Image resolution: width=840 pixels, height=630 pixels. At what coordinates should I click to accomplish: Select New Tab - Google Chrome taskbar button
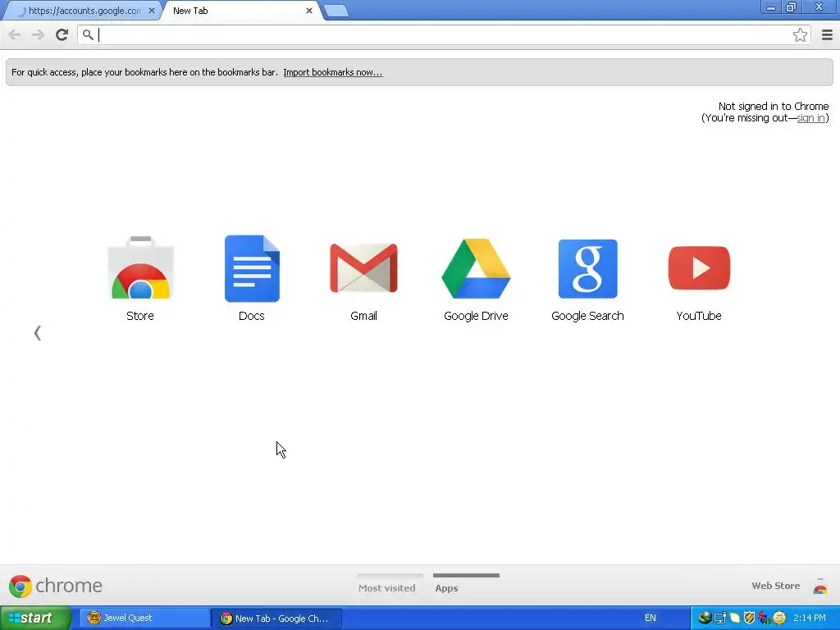[276, 619]
